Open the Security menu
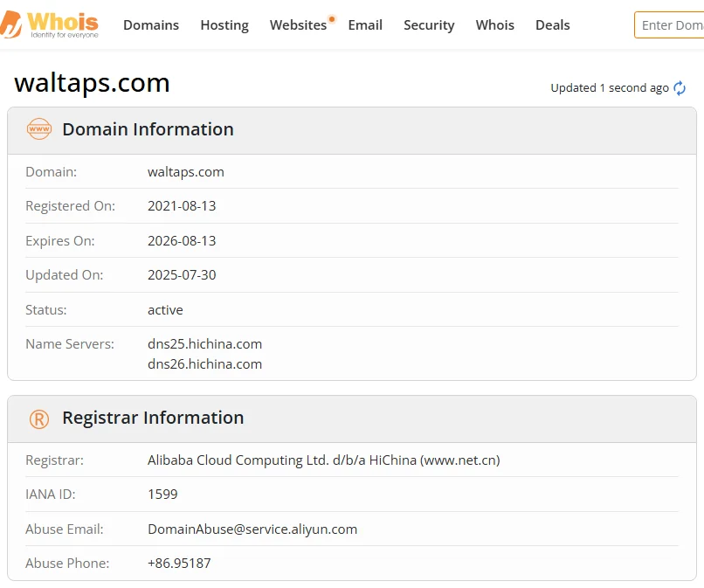 (429, 25)
